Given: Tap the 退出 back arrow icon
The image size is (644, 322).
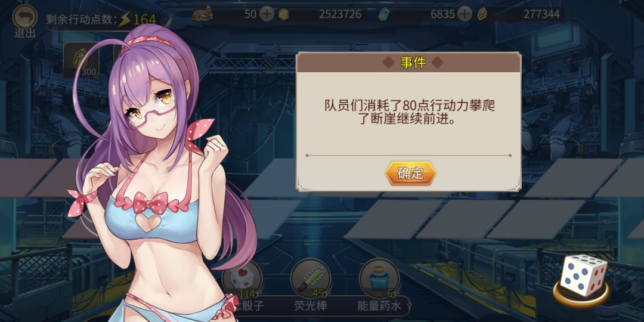Looking at the screenshot, I should 25,17.
